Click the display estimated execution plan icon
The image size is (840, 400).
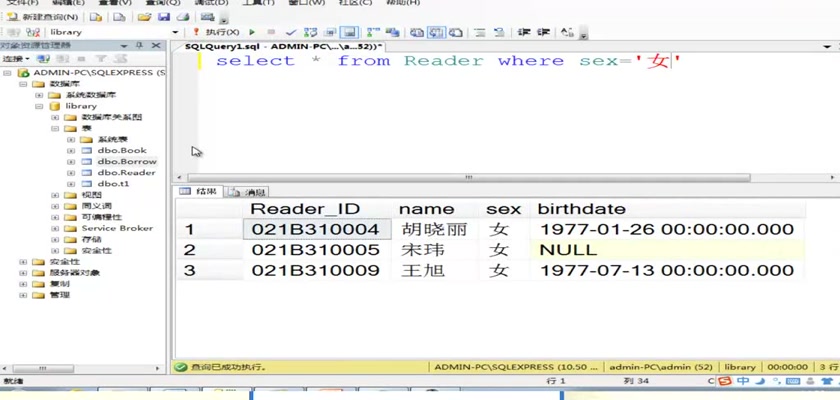point(310,32)
